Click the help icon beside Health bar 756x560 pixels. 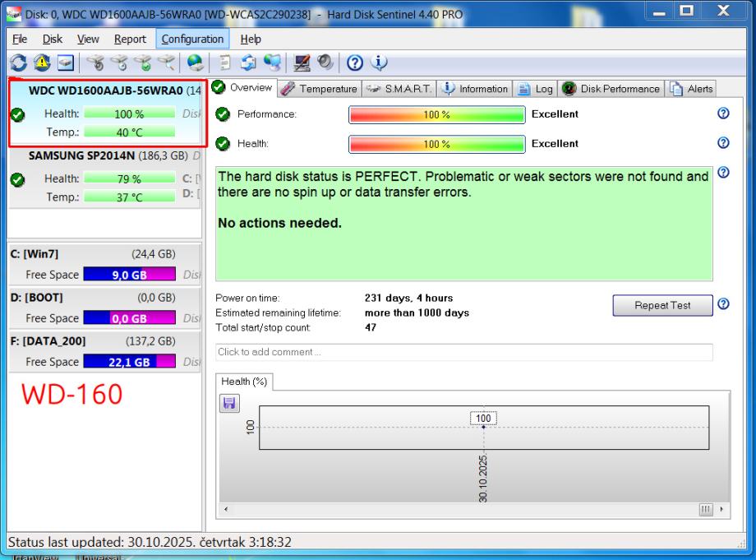[x=723, y=143]
